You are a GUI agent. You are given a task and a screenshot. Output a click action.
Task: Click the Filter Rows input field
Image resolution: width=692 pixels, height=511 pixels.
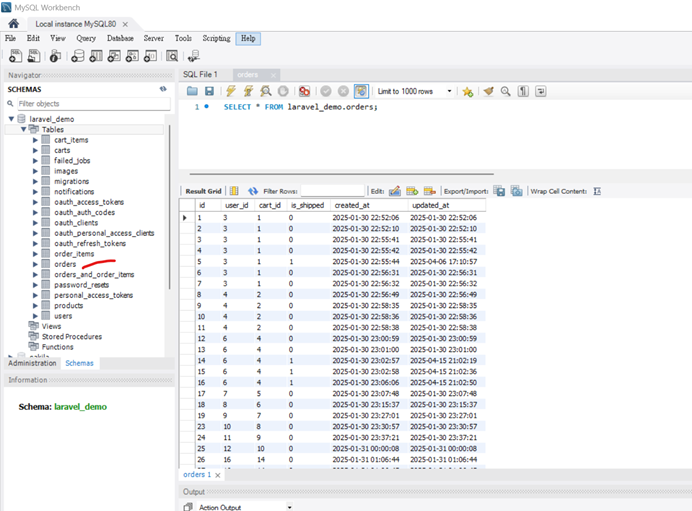click(x=333, y=191)
